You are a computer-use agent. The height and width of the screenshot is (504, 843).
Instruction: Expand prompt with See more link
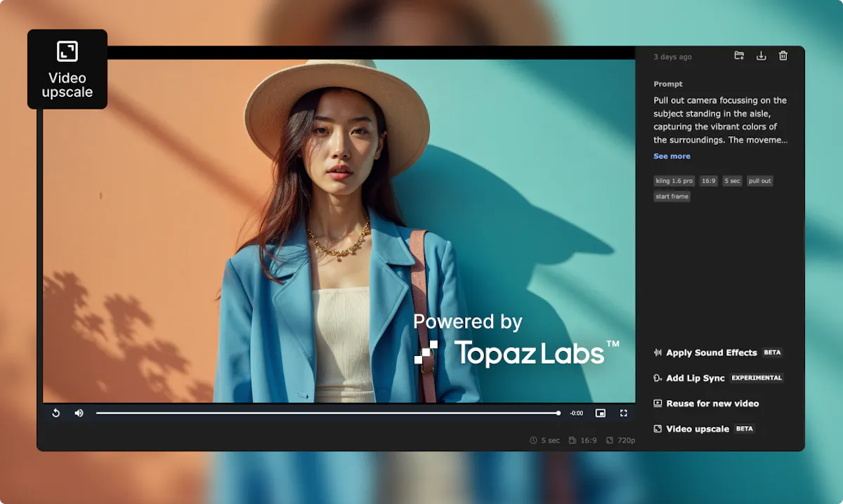[x=672, y=157]
